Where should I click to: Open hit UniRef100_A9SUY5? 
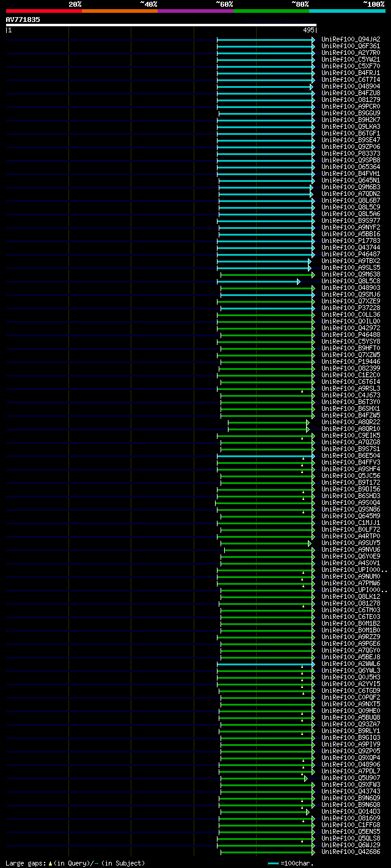click(351, 543)
